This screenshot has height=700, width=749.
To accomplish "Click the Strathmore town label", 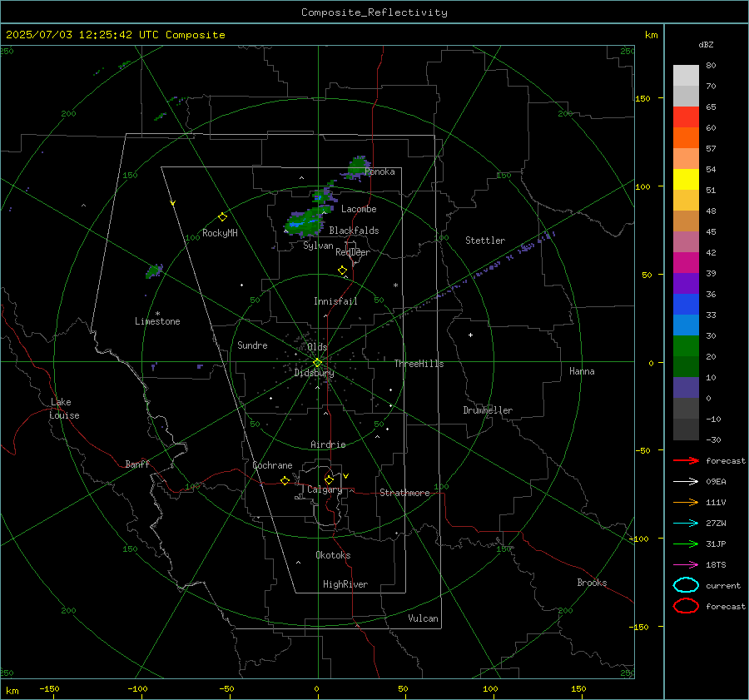I will click(404, 493).
